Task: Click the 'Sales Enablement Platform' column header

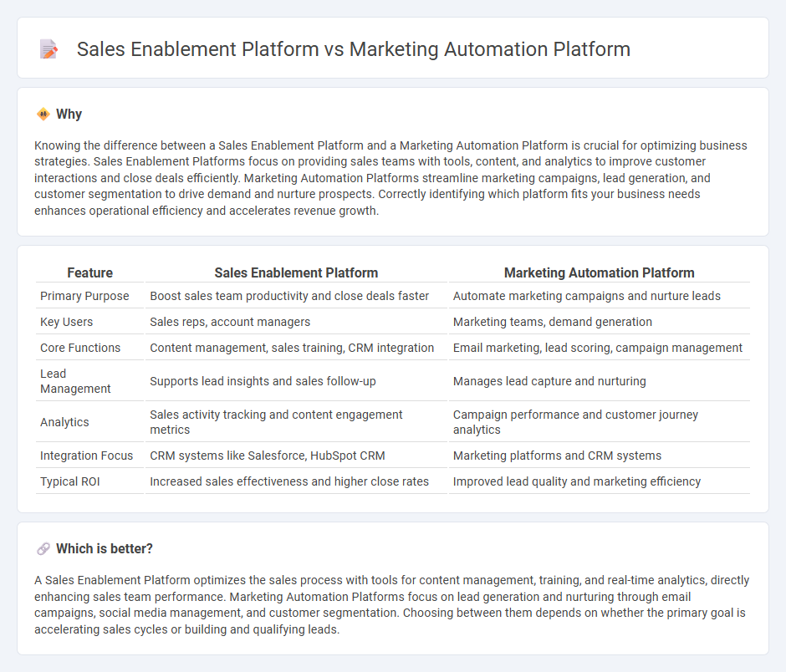Action: point(296,272)
